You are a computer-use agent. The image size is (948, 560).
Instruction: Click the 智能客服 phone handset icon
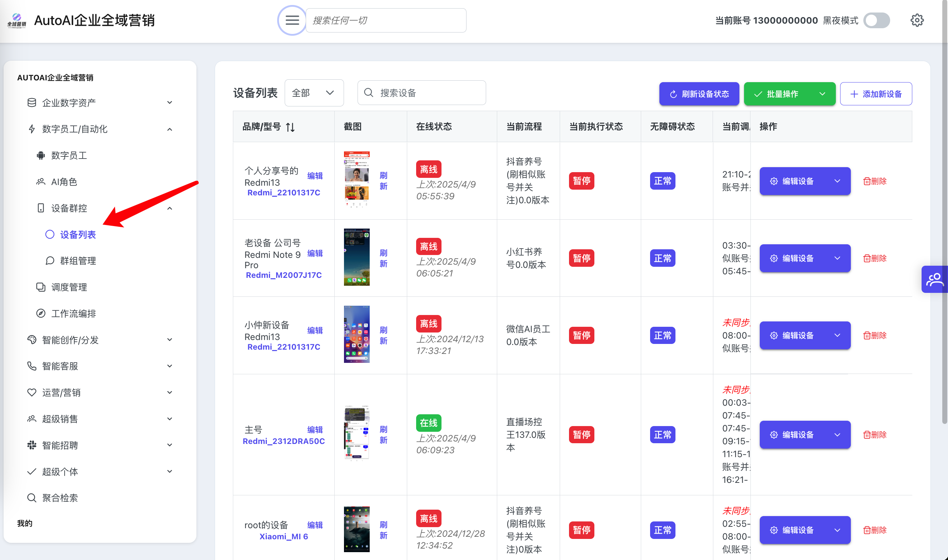pyautogui.click(x=32, y=366)
